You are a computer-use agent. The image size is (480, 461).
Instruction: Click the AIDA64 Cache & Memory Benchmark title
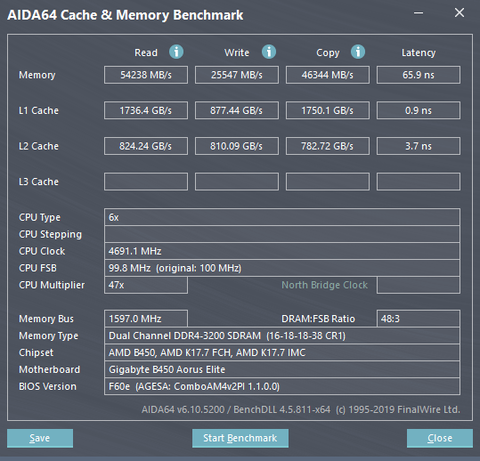pos(125,15)
